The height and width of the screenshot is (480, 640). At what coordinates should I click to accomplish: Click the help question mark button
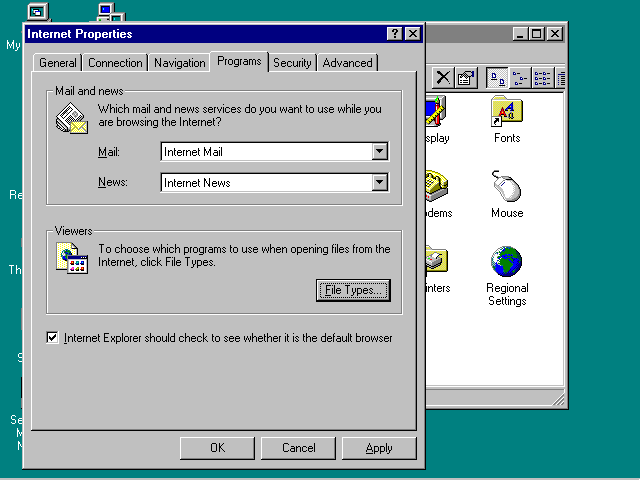point(394,33)
